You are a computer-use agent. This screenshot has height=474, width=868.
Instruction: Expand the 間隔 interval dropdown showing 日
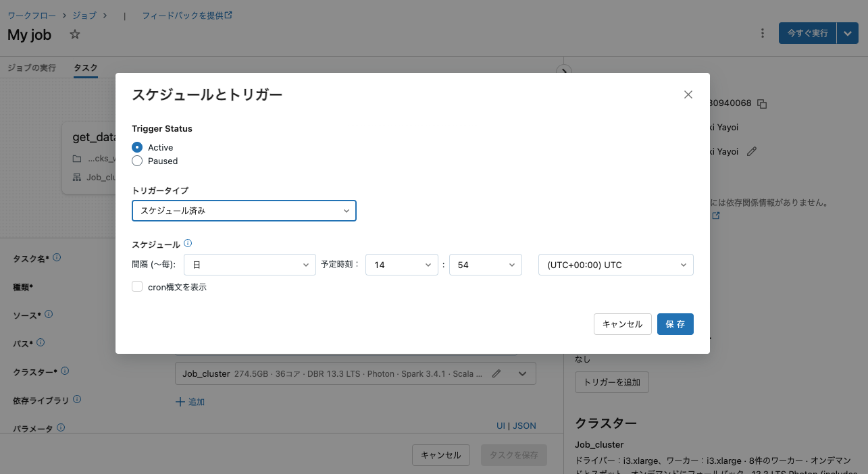pos(249,265)
